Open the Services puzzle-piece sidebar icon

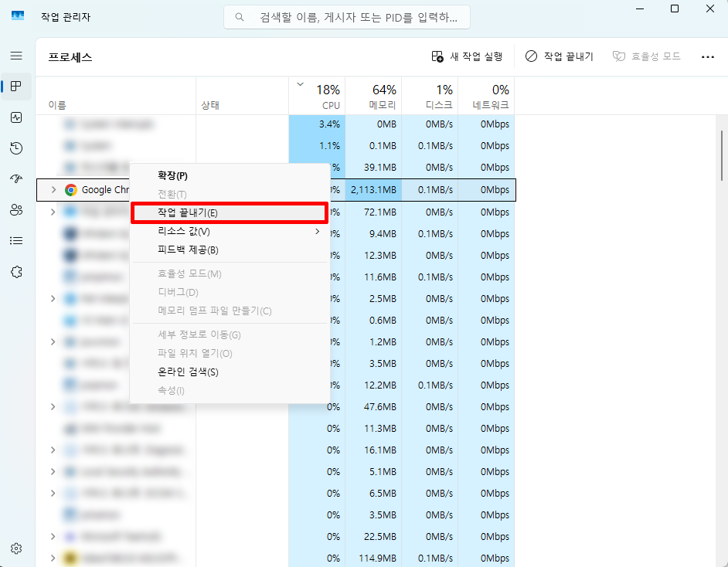coord(16,271)
